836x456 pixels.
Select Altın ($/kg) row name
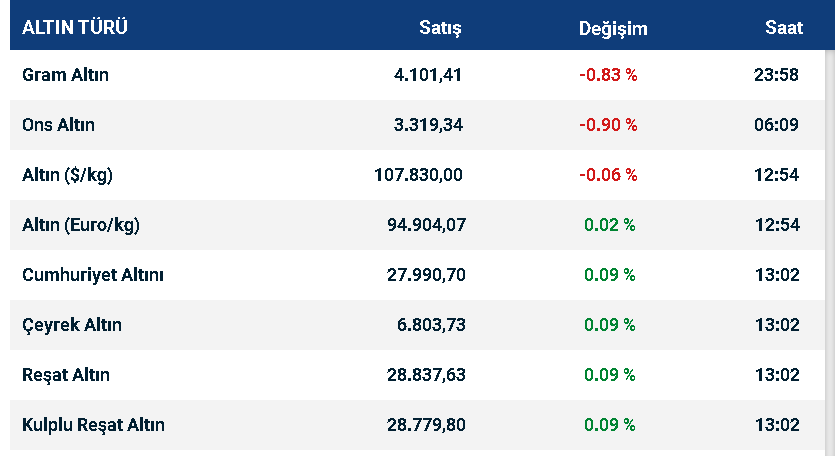67,175
